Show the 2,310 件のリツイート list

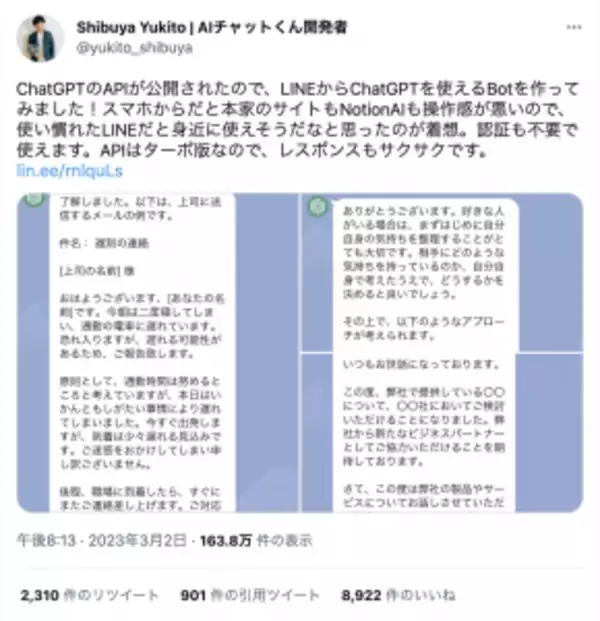[90, 595]
